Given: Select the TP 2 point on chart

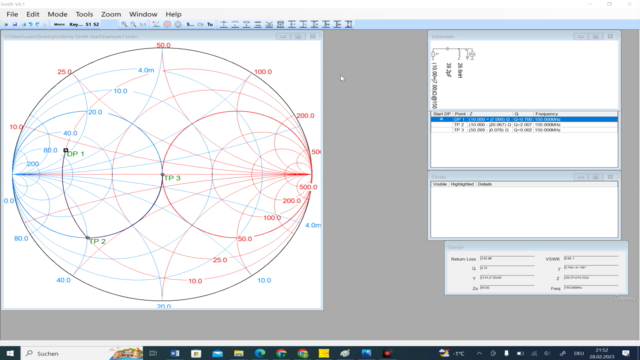Looking at the screenshot, I should [87, 237].
